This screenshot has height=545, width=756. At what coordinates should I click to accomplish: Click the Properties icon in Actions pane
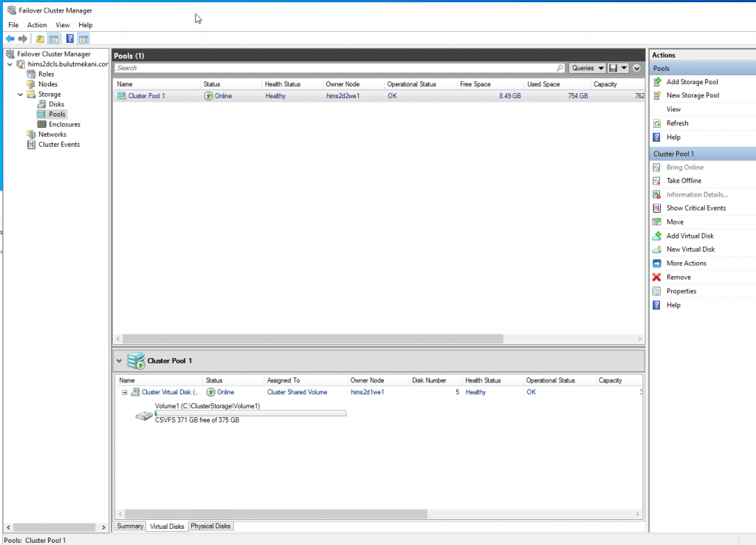click(x=656, y=291)
